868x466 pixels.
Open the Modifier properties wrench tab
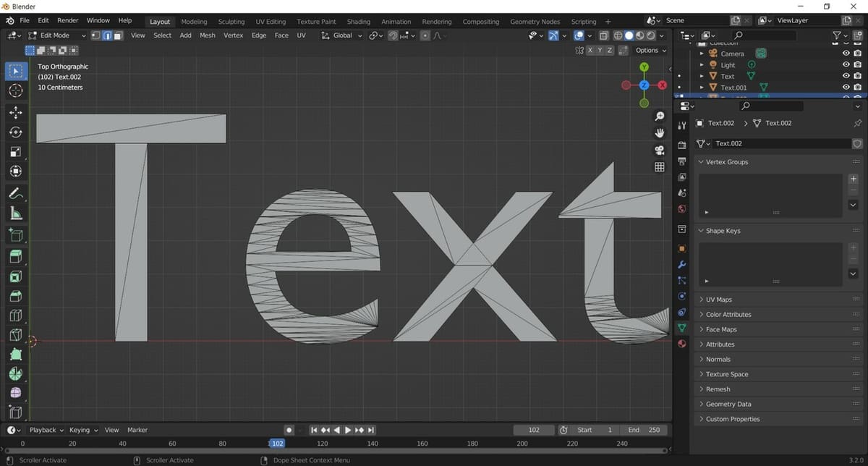coord(681,264)
